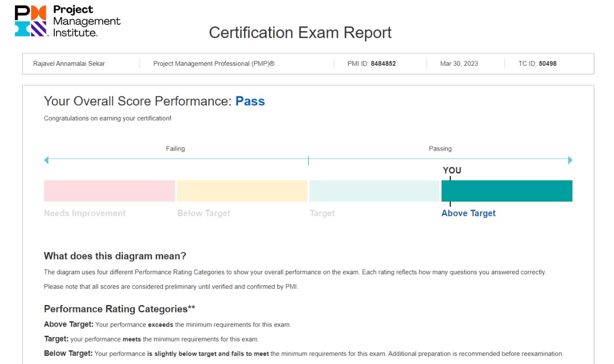Click the sentence about four Performance Rating Categories
Image resolution: width=614 pixels, height=364 pixels.
pyautogui.click(x=295, y=272)
